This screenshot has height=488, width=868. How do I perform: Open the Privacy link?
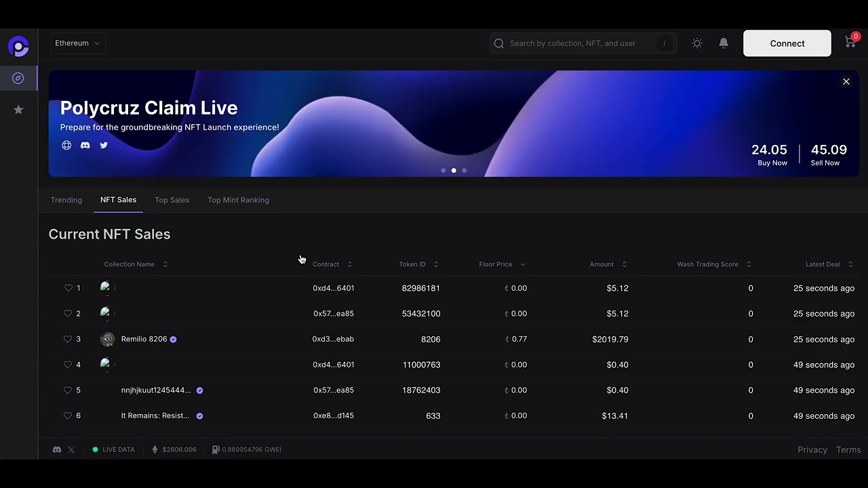(812, 450)
